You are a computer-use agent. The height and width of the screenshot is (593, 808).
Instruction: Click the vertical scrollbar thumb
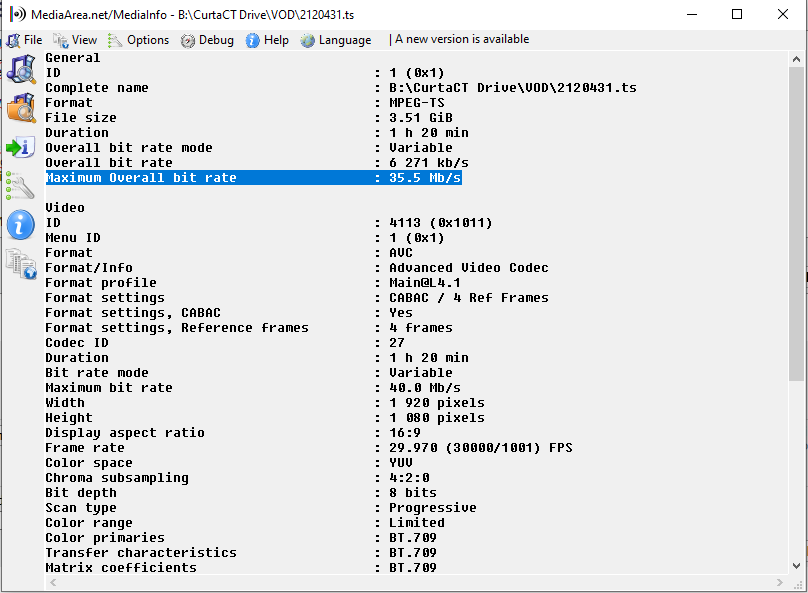(x=796, y=224)
